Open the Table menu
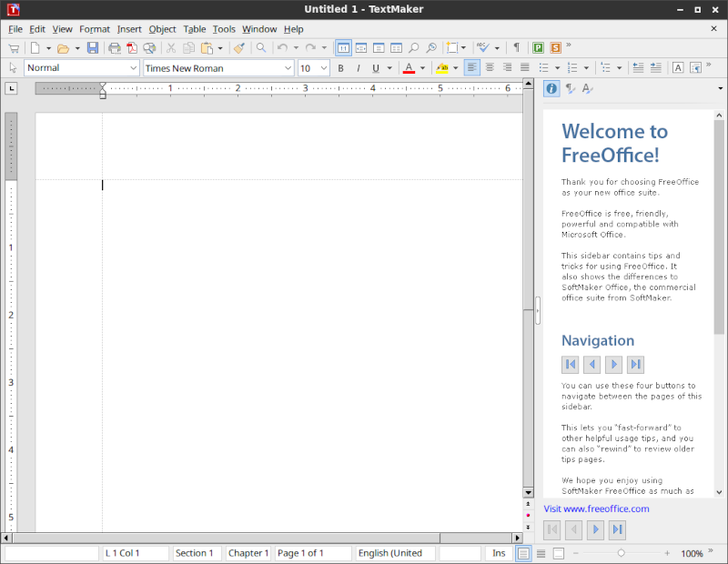Viewport: 728px width, 564px height. click(x=195, y=29)
